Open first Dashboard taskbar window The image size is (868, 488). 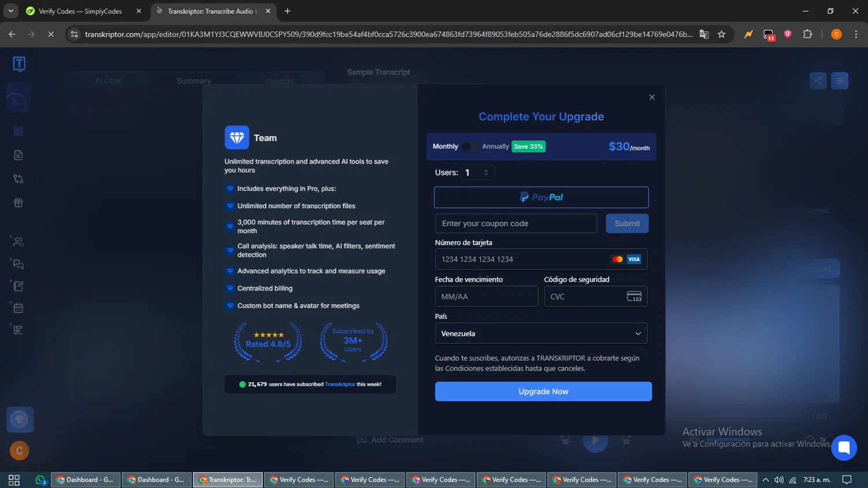pyautogui.click(x=86, y=480)
